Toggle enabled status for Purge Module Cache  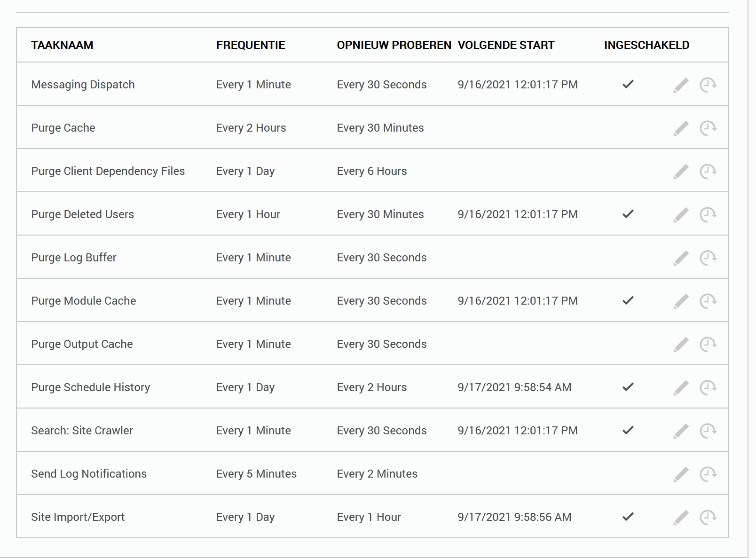(628, 300)
